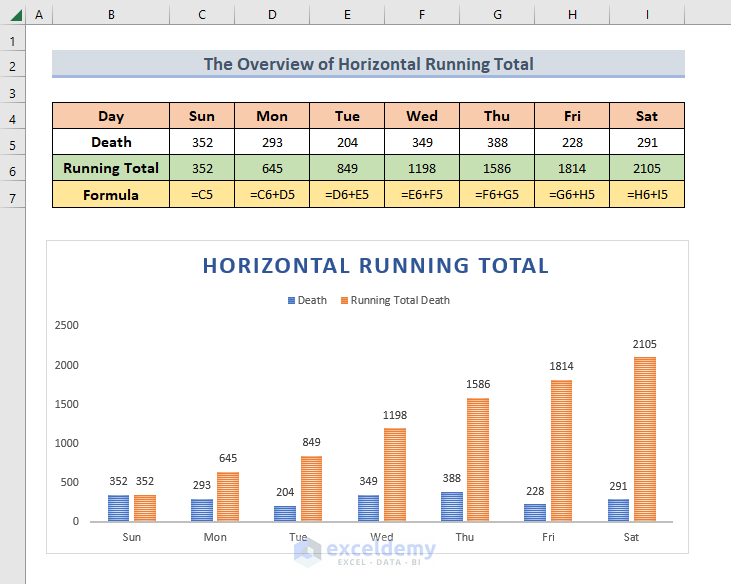Click the 'Sun' header cell in the table
This screenshot has width=731, height=584.
tap(202, 116)
